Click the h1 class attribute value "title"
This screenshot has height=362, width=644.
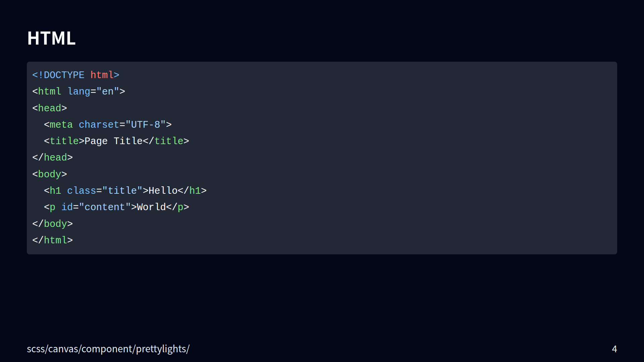click(x=122, y=191)
